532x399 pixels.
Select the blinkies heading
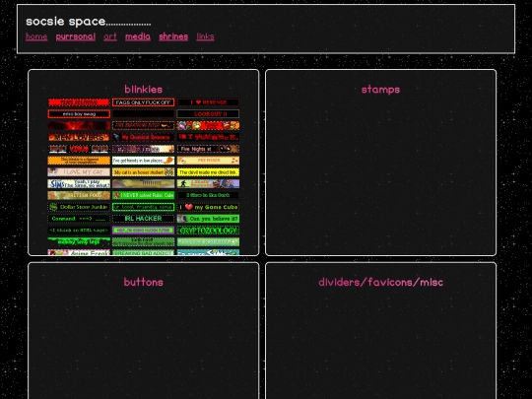pyautogui.click(x=143, y=90)
